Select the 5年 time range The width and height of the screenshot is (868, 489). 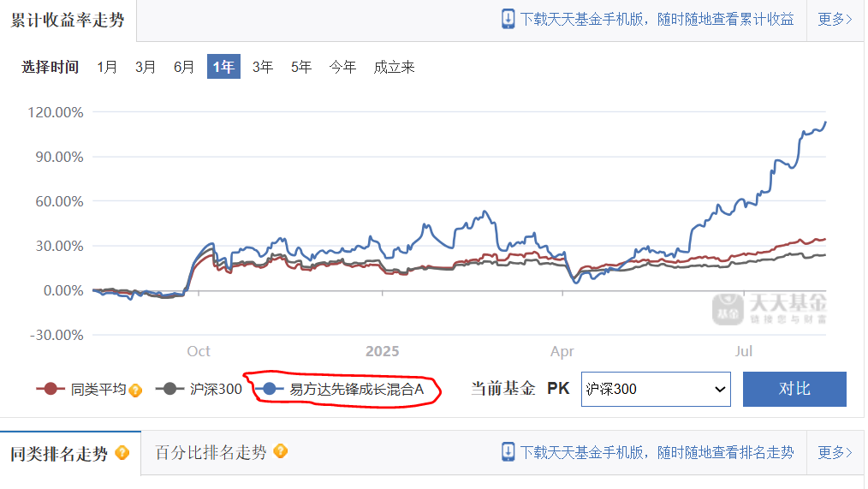click(x=301, y=67)
